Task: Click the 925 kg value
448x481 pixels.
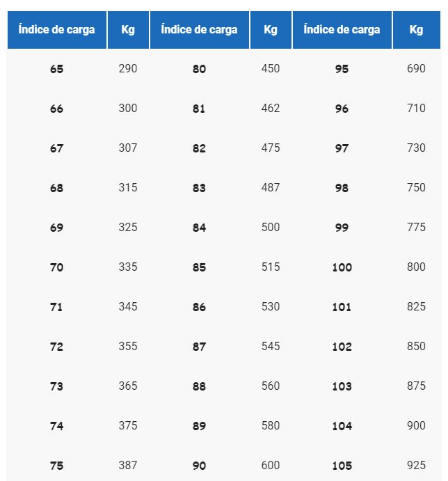Action: (416, 465)
